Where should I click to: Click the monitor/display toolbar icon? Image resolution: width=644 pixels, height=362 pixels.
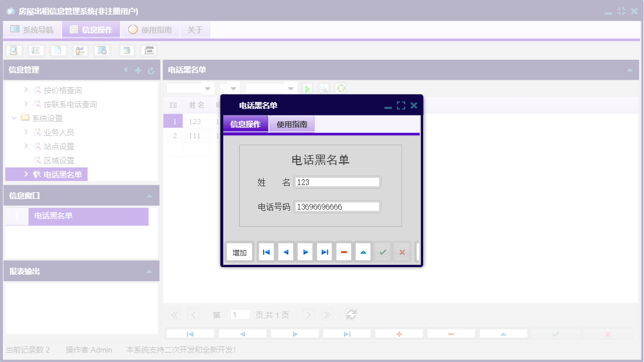[102, 50]
